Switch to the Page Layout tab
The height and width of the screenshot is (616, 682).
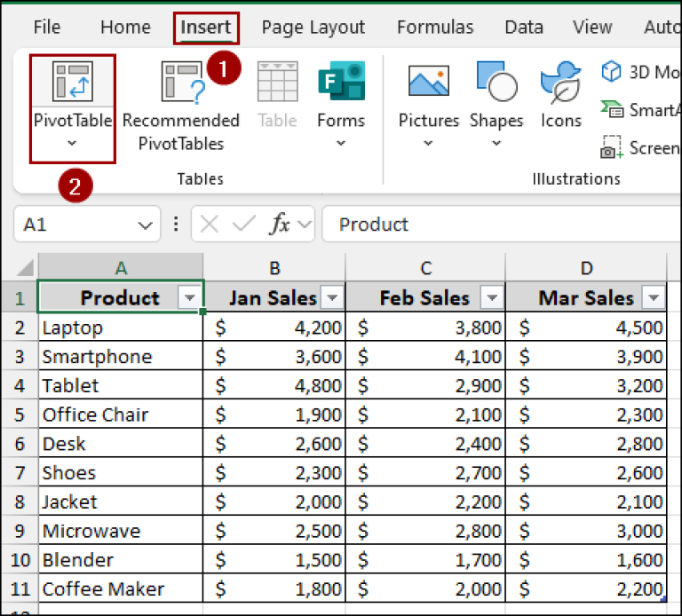tap(313, 27)
